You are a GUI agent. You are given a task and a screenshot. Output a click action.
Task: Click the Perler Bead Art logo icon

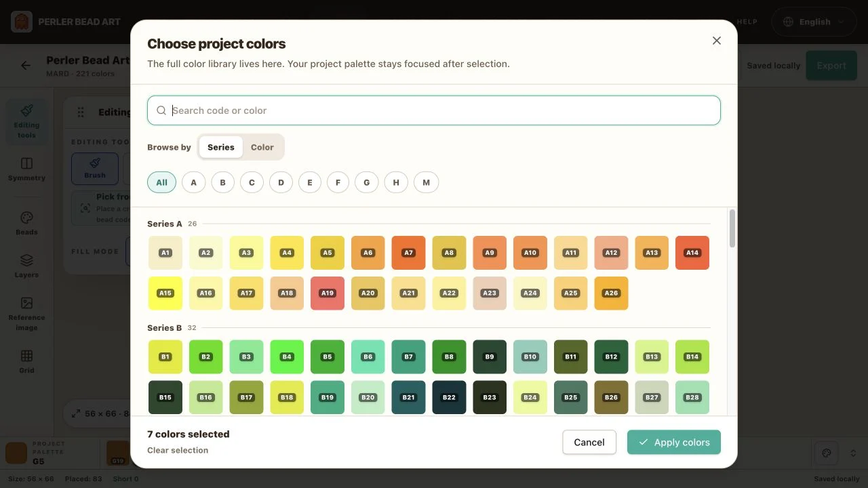pos(22,22)
